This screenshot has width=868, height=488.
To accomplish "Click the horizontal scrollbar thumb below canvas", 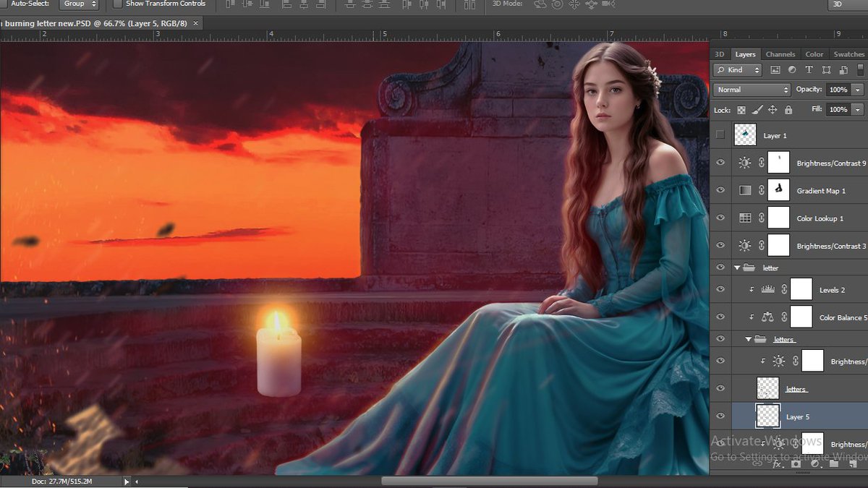I will point(489,481).
